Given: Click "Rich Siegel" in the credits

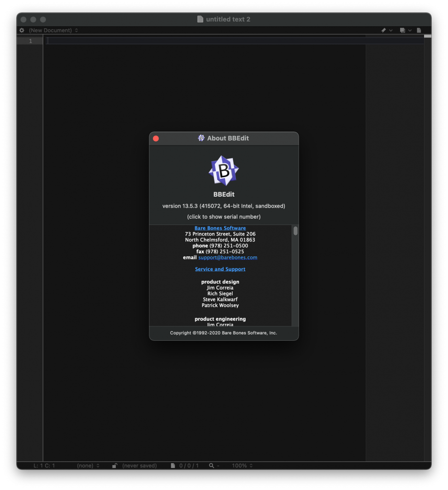Looking at the screenshot, I should 220,293.
